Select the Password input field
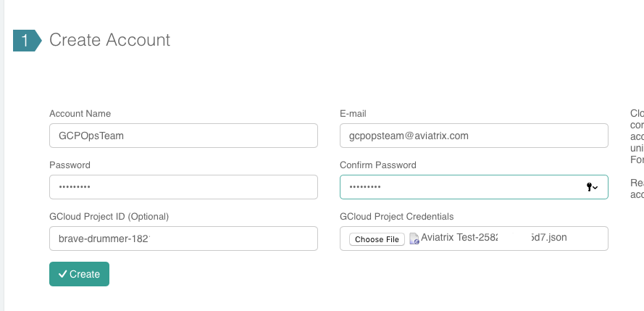This screenshot has height=311, width=644. tap(183, 187)
